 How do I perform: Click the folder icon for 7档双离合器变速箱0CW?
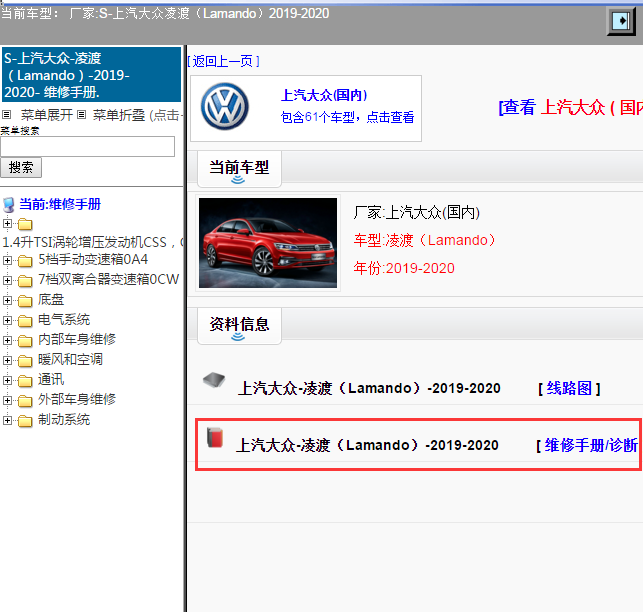click(25, 281)
